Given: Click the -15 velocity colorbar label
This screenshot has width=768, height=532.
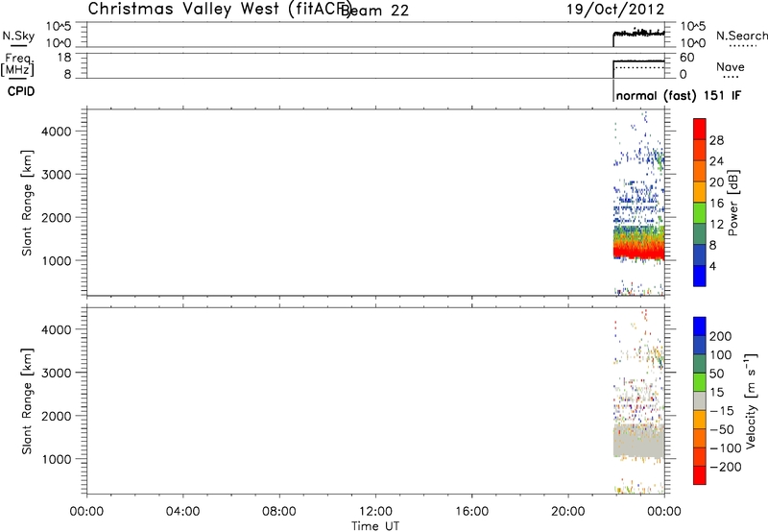Looking at the screenshot, I should tap(722, 410).
